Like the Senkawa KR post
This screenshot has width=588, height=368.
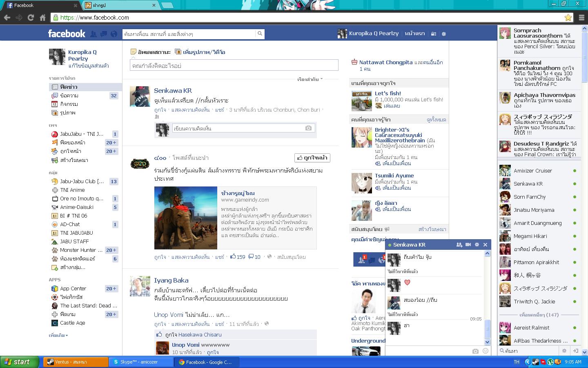tap(160, 110)
